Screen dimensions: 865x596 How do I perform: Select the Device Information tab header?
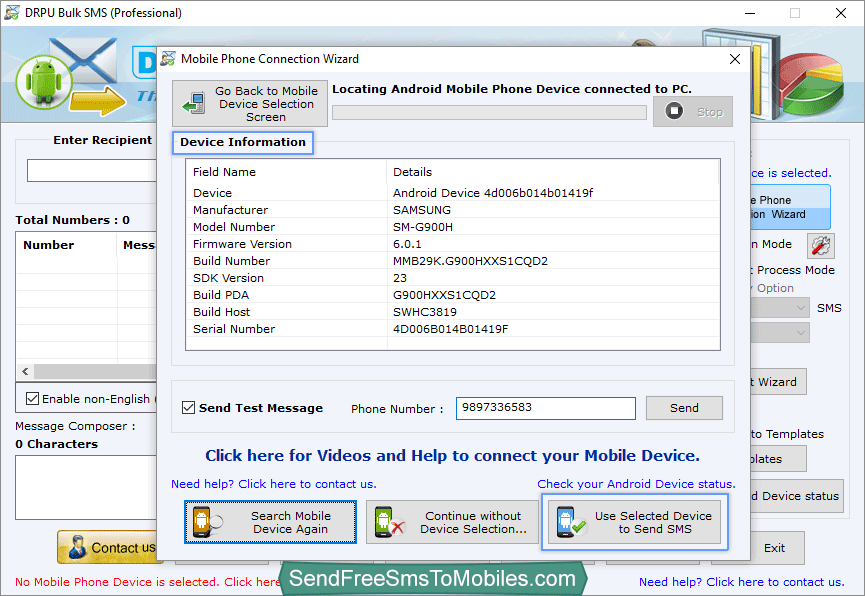tap(243, 142)
